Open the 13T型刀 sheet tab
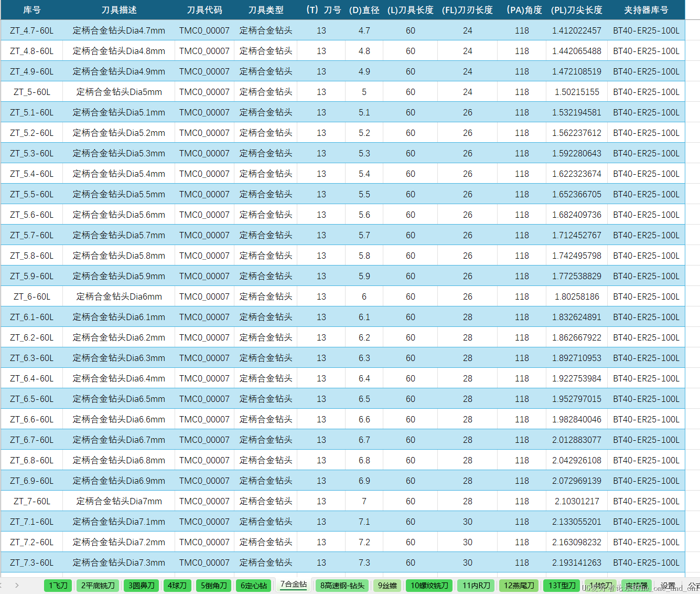The image size is (700, 594). click(562, 586)
